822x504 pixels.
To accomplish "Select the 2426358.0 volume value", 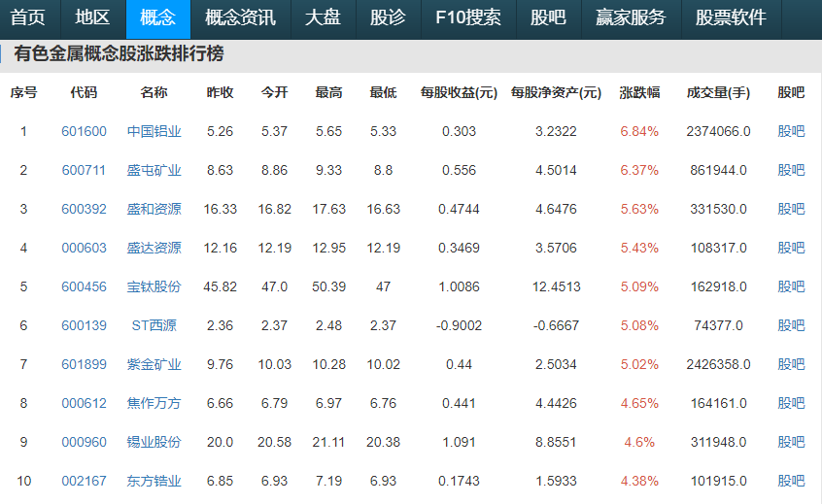I will point(718,364).
